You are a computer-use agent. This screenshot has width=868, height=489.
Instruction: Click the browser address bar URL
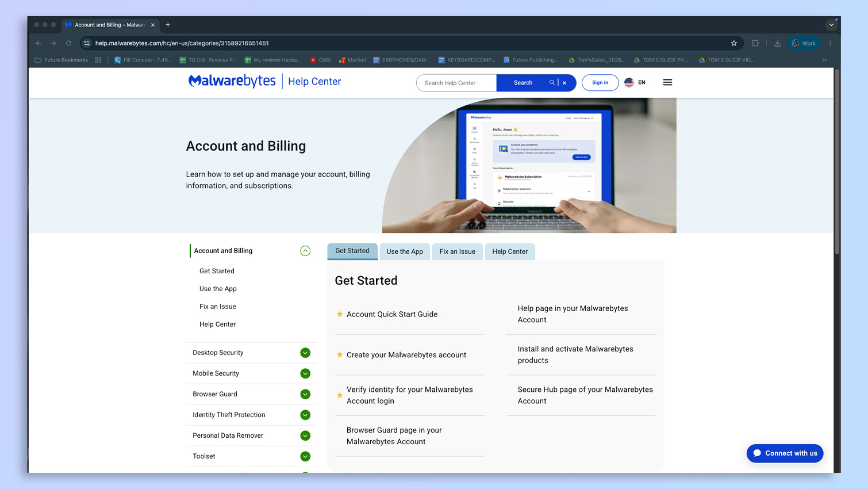tap(182, 43)
